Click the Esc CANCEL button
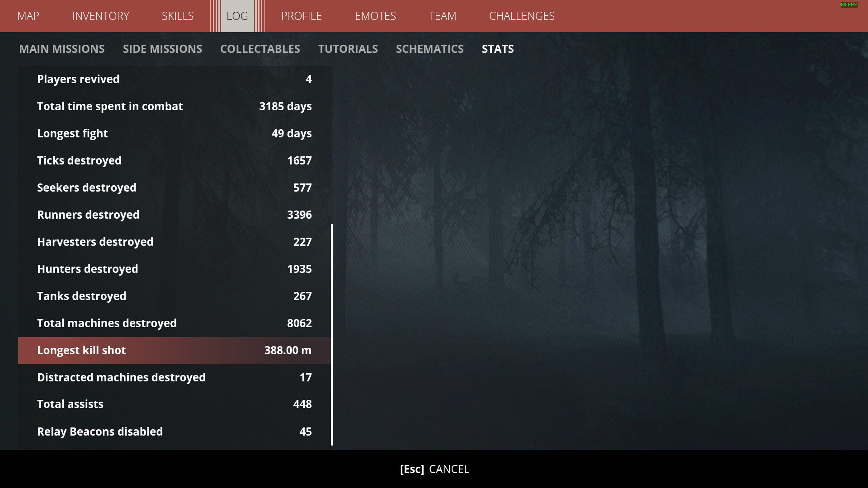868x488 pixels. click(x=434, y=469)
